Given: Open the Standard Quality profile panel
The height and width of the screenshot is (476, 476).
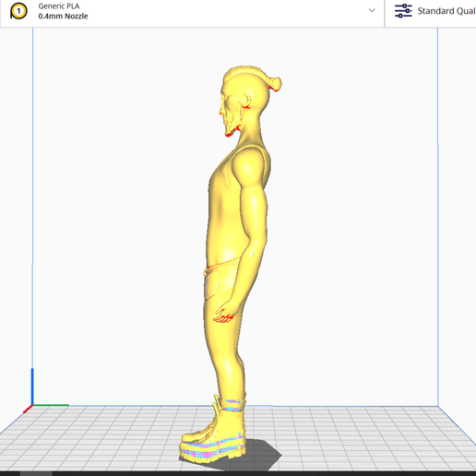Looking at the screenshot, I should tap(431, 14).
